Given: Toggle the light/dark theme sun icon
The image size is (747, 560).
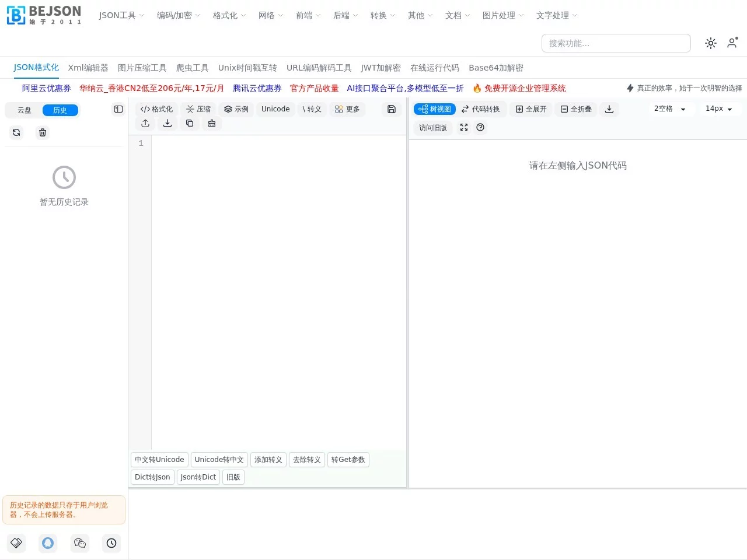Looking at the screenshot, I should (711, 43).
